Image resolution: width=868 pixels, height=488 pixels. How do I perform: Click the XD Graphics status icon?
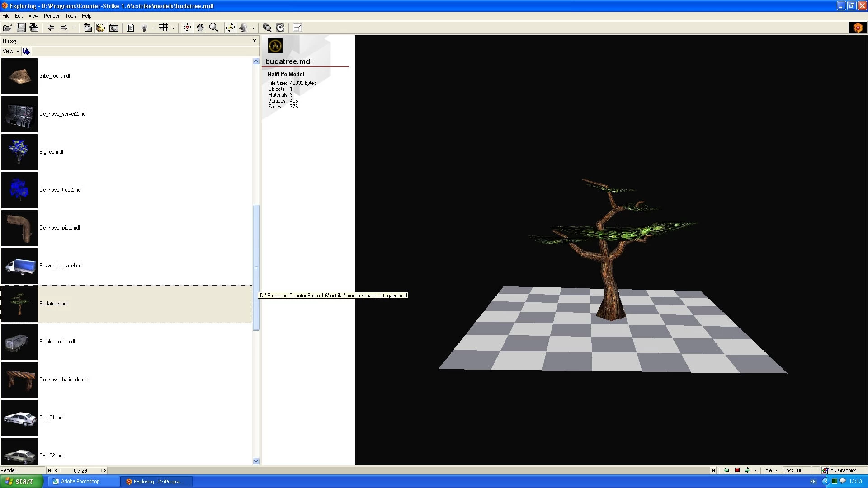click(x=825, y=471)
